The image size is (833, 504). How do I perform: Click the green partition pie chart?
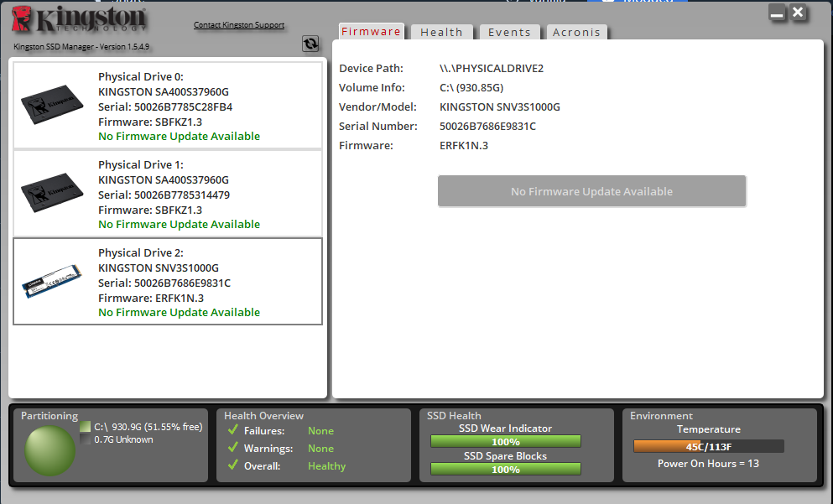point(50,450)
